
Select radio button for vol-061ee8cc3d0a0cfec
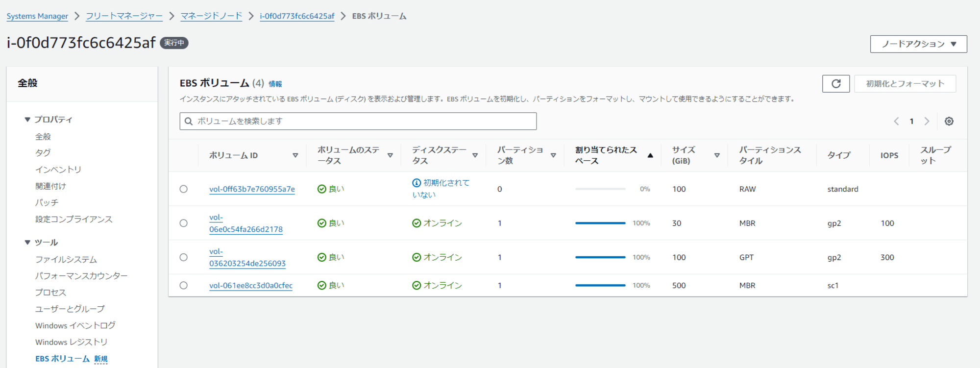(184, 285)
